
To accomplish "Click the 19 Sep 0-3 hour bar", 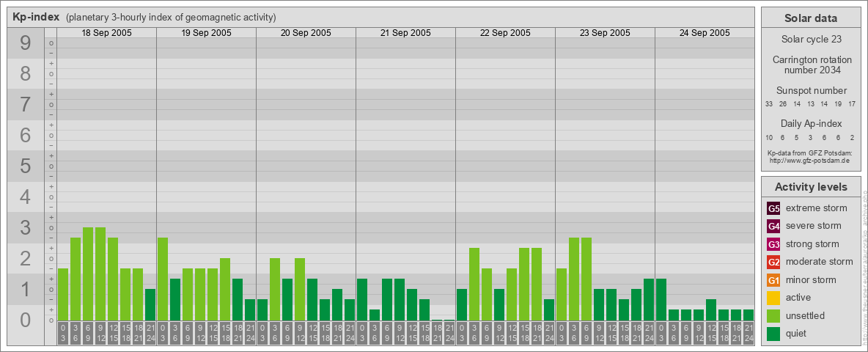I will [x=163, y=279].
